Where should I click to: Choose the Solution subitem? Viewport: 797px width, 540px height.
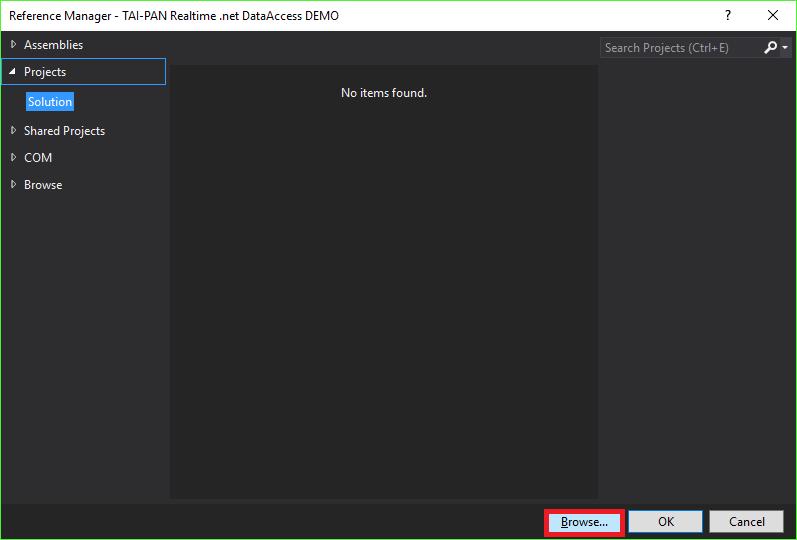[x=50, y=102]
